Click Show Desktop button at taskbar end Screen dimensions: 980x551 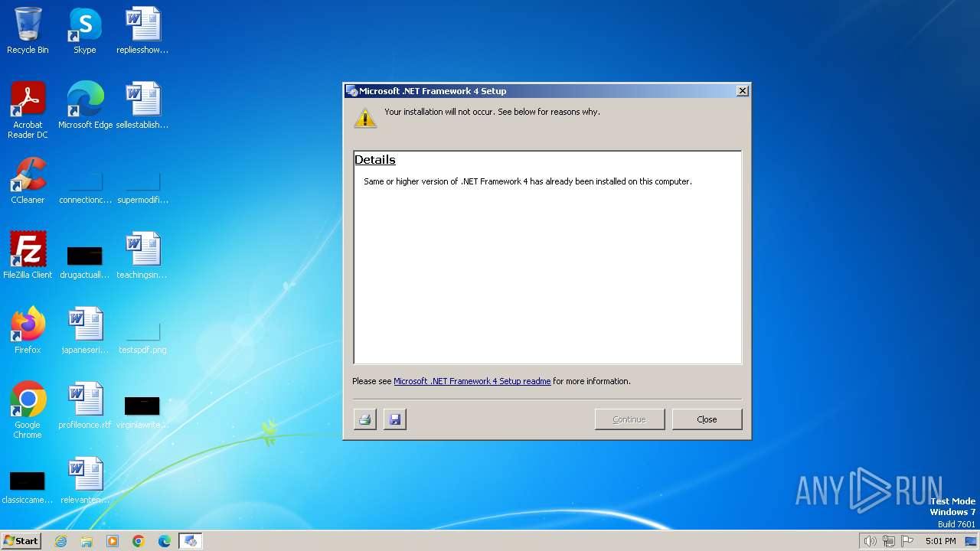(x=972, y=541)
